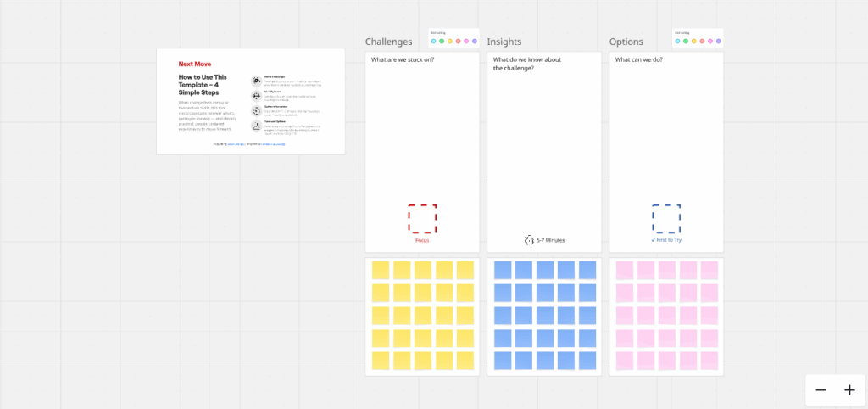Select the center blue sticky note
The height and width of the screenshot is (409, 868).
point(545,316)
